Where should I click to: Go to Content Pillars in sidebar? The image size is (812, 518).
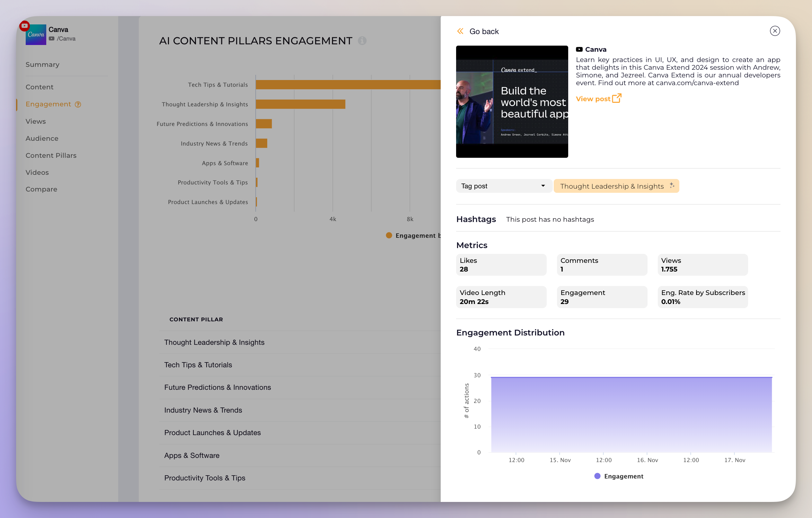51,155
